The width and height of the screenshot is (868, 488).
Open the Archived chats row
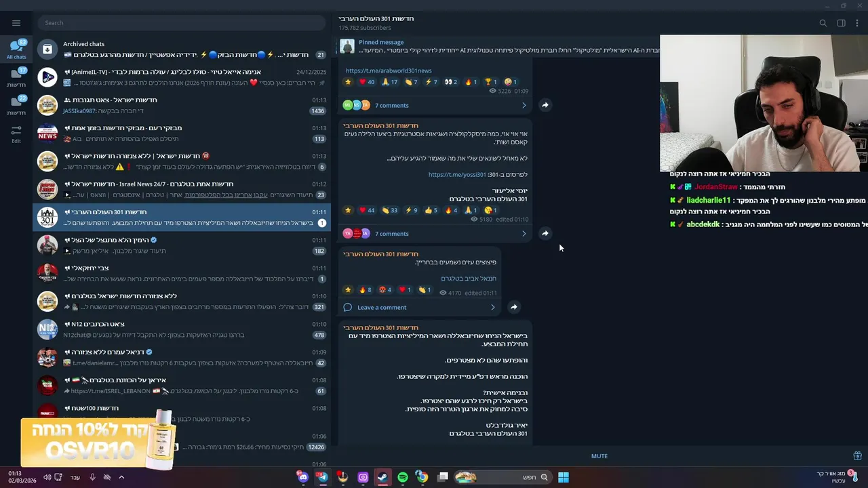point(182,49)
